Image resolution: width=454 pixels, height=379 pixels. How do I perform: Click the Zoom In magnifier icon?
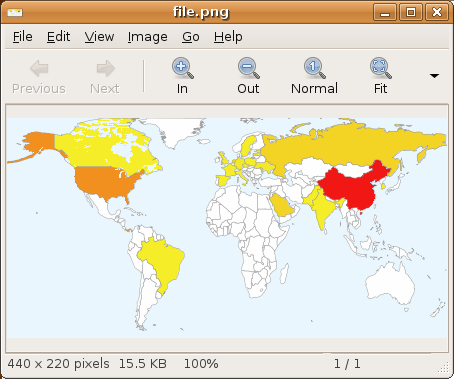point(183,68)
